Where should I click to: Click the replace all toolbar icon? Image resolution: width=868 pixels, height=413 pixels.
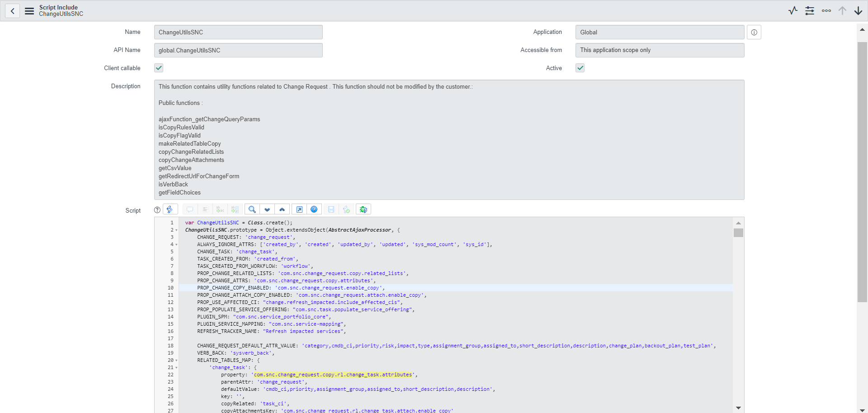pyautogui.click(x=235, y=209)
